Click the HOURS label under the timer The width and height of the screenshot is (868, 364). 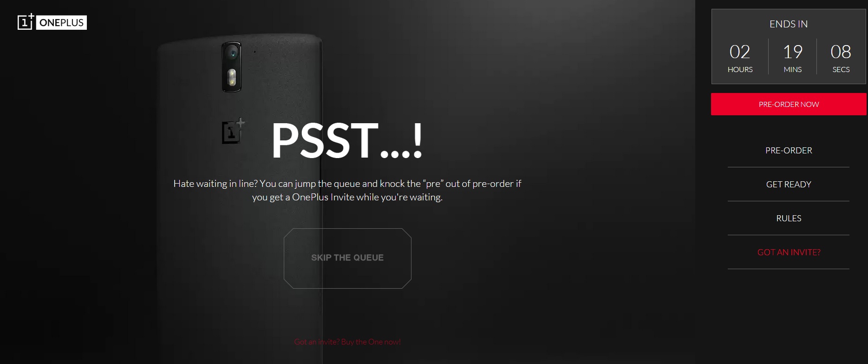[740, 69]
